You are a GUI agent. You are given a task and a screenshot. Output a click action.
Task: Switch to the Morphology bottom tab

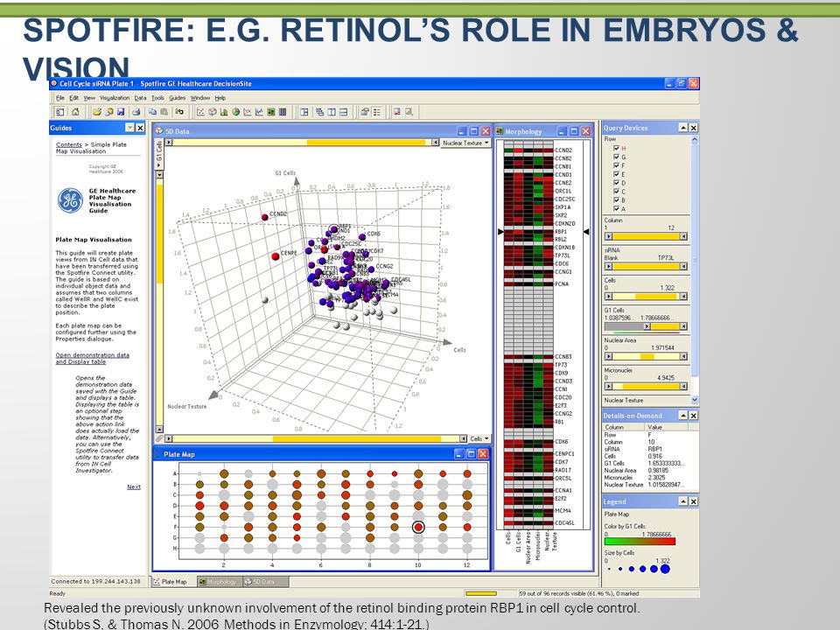tap(219, 582)
